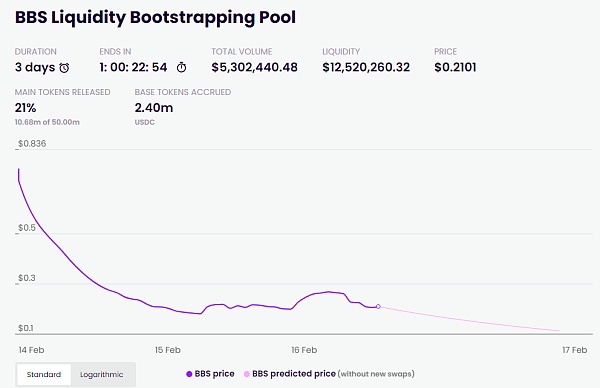Click the 17 Feb date axis label
Viewport: 600px width, 388px height.
pyautogui.click(x=574, y=350)
